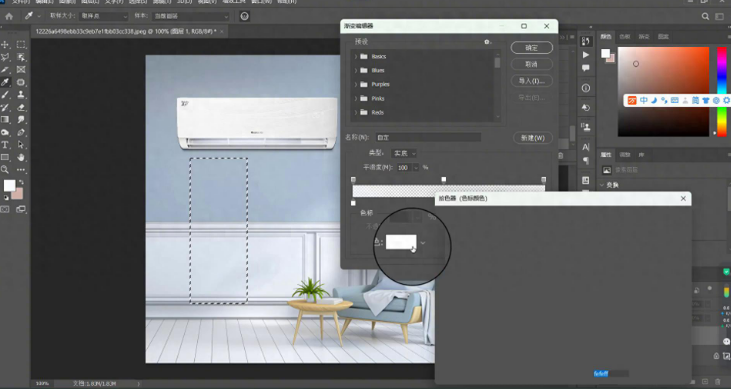Switch to the 调整 tab

(625, 155)
